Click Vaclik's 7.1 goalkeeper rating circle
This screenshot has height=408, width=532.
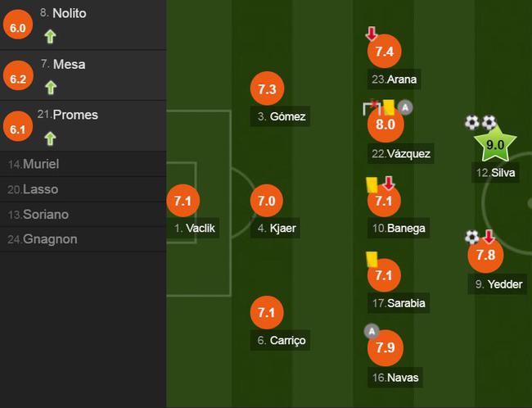click(x=183, y=201)
